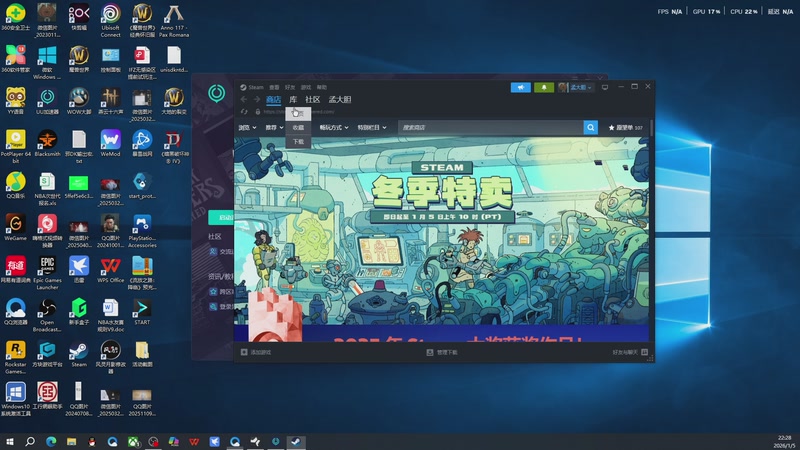The height and width of the screenshot is (450, 800).
Task: Select the Anno 117 Pax Romana shortcut
Action: pyautogui.click(x=174, y=20)
